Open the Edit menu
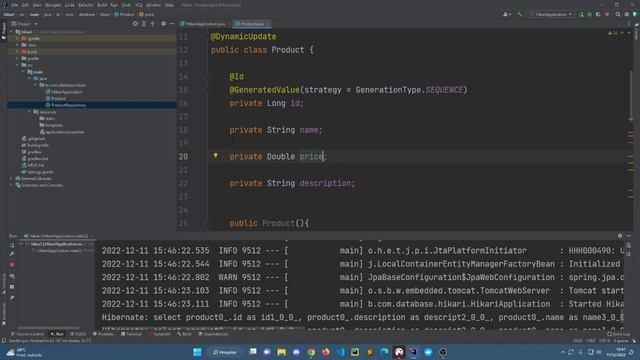This screenshot has height=360, width=640. coord(25,5)
